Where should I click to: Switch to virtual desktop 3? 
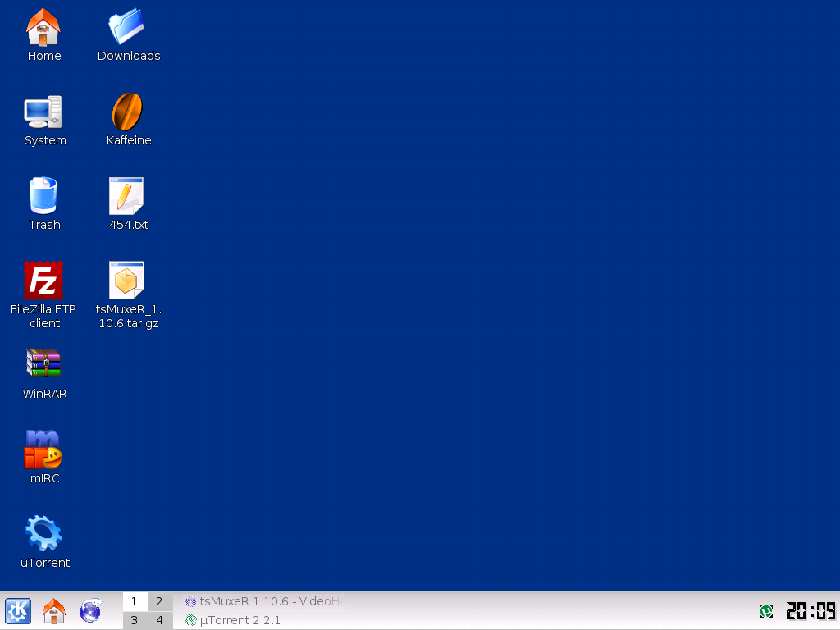coord(135,621)
